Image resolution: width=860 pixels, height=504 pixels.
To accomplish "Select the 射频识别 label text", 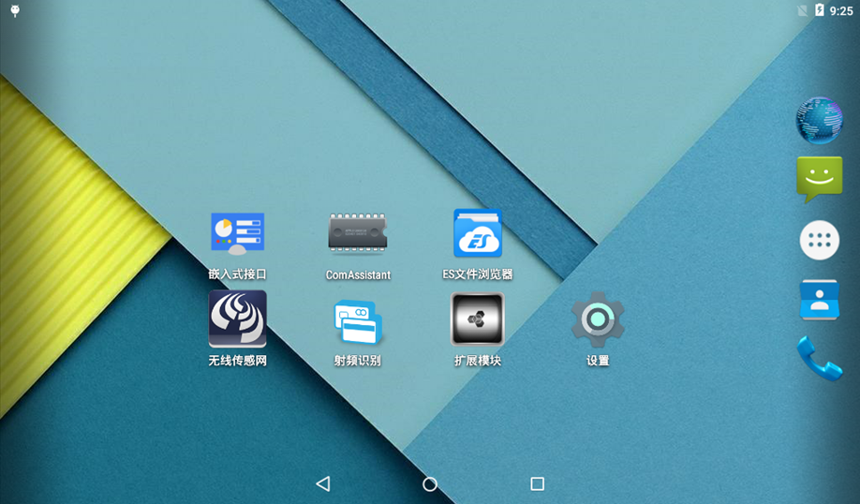I will tap(358, 361).
